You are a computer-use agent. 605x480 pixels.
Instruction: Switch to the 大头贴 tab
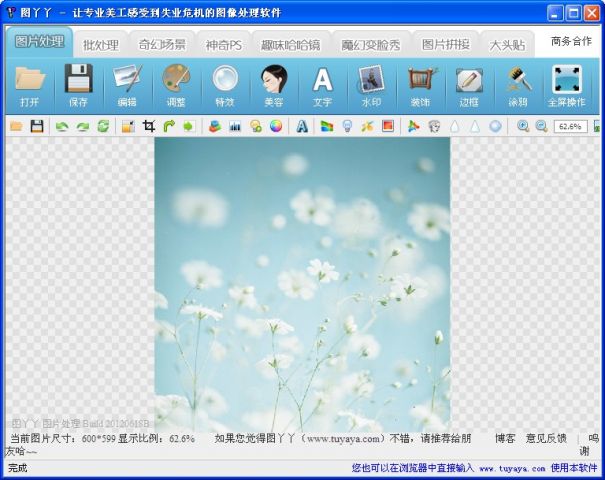(x=507, y=45)
